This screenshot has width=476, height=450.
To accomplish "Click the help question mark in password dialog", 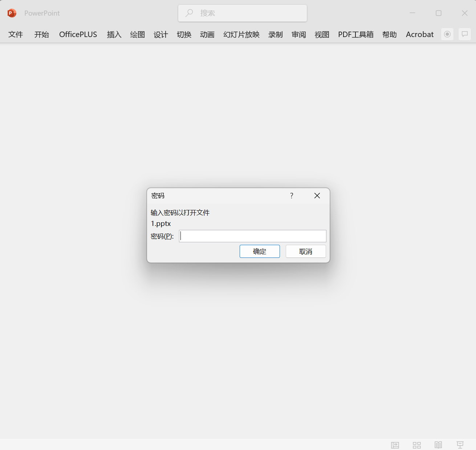I will pos(292,196).
